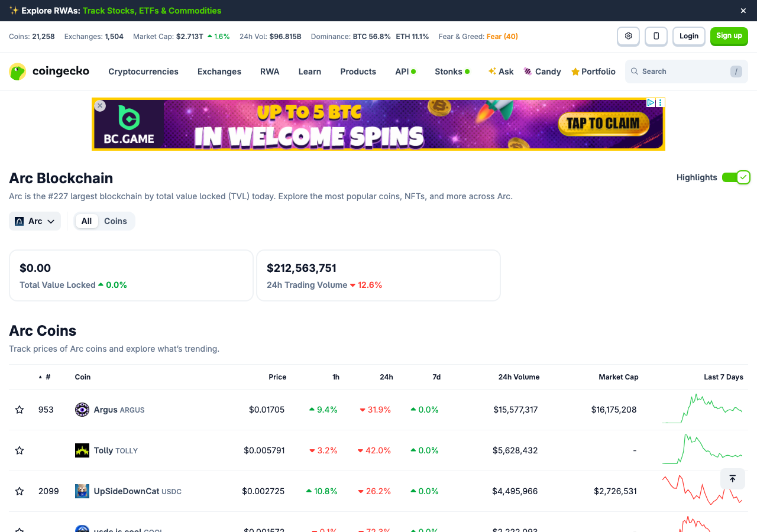The image size is (757, 532).
Task: Switch to the Coins filter tab
Action: coord(115,221)
